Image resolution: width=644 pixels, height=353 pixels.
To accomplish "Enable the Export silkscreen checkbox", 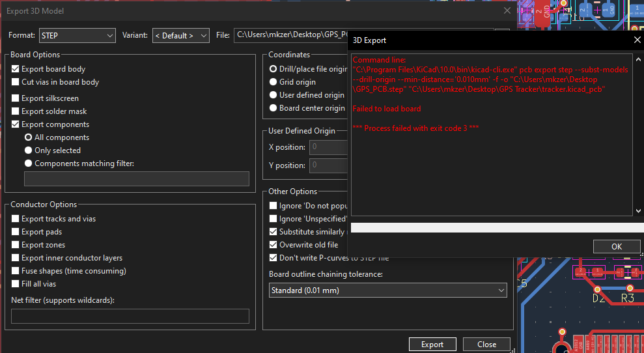I will [15, 98].
